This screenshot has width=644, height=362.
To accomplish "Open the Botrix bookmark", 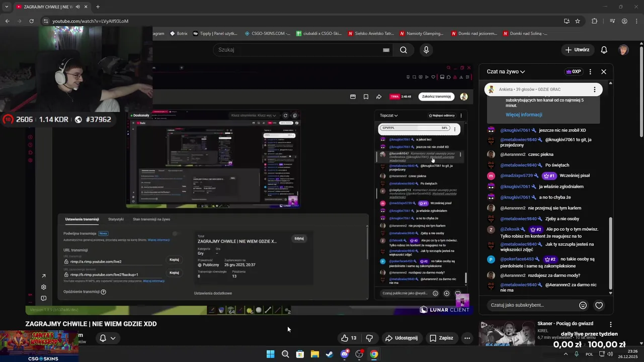I will 179,34.
